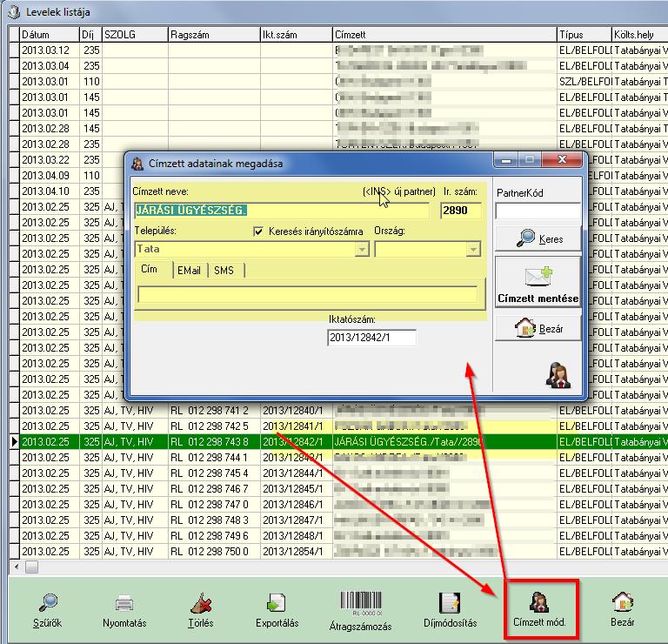Click the address field under Cím tab
Image resolution: width=668 pixels, height=644 pixels.
[x=308, y=294]
